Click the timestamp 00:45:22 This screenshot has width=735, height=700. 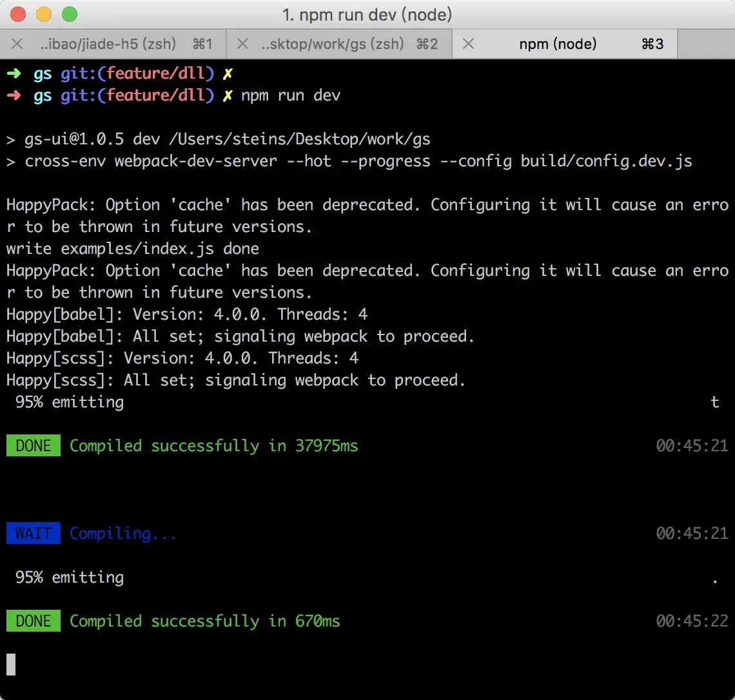pos(692,621)
